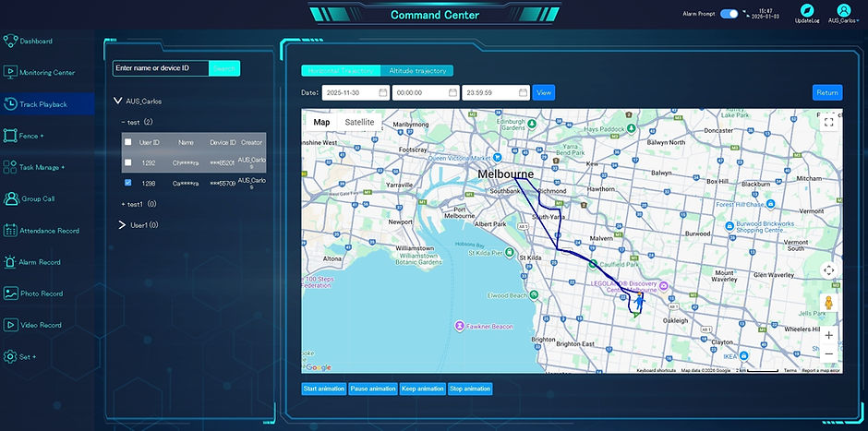This screenshot has height=431, width=868.
Task: Open end time 23:59:59 picker icon
Action: (523, 93)
